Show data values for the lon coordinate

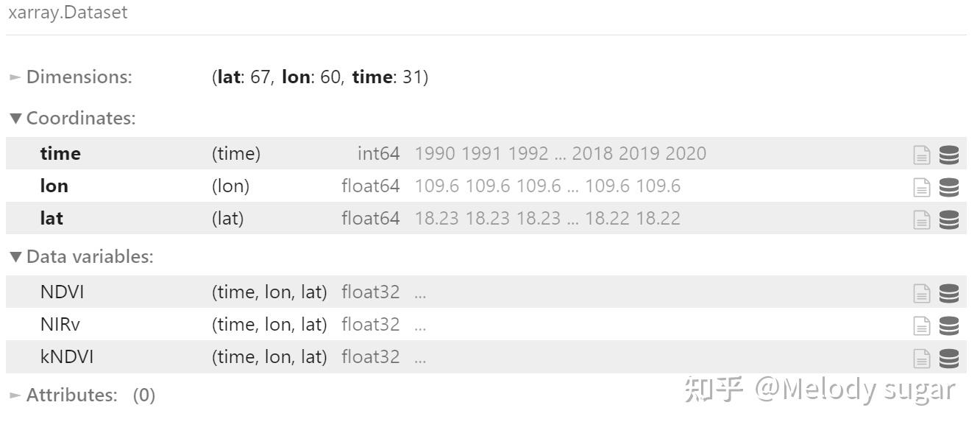(x=949, y=186)
